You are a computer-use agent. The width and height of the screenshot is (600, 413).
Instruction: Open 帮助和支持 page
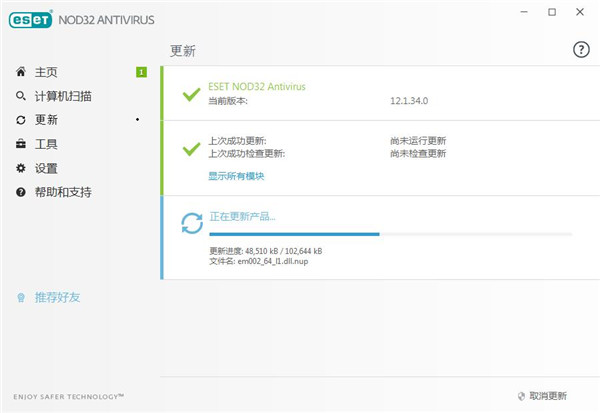pyautogui.click(x=63, y=192)
